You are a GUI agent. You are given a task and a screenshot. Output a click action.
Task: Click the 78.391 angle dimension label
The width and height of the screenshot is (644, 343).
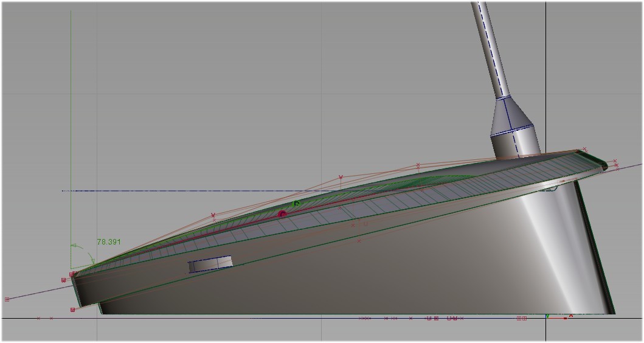tap(109, 241)
